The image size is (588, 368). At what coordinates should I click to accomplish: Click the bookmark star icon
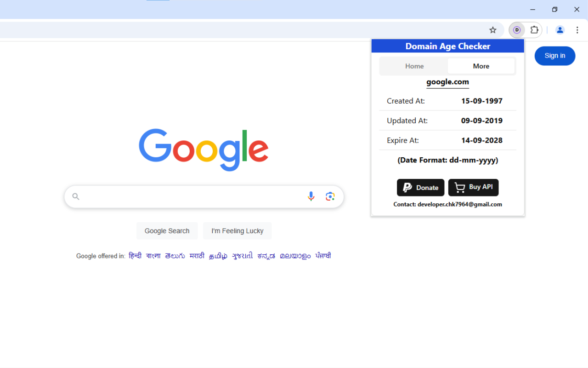point(492,30)
